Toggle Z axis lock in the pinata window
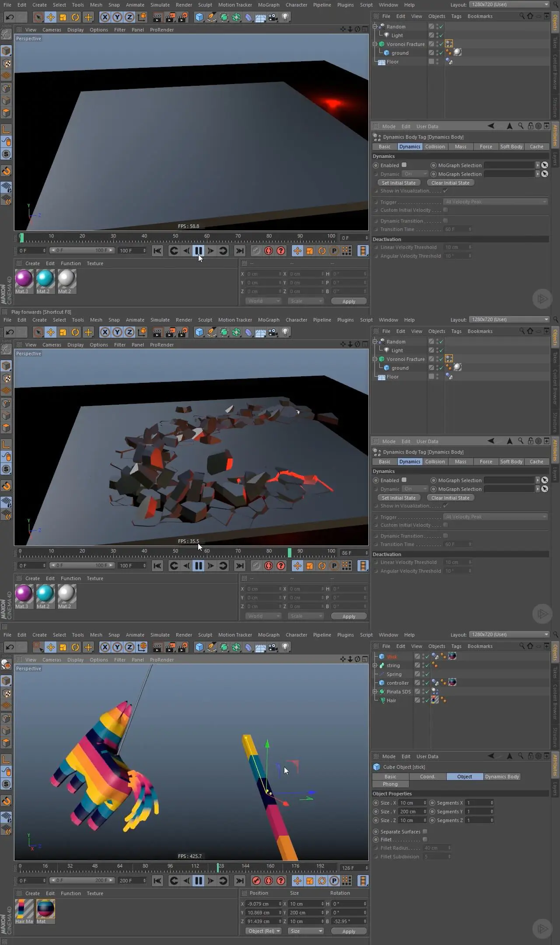The width and height of the screenshot is (560, 945). (129, 647)
